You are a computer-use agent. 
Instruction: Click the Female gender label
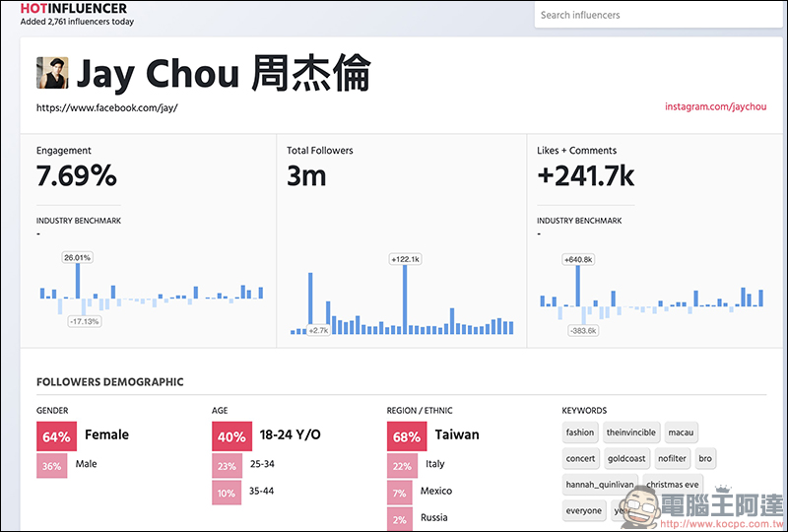click(x=106, y=434)
